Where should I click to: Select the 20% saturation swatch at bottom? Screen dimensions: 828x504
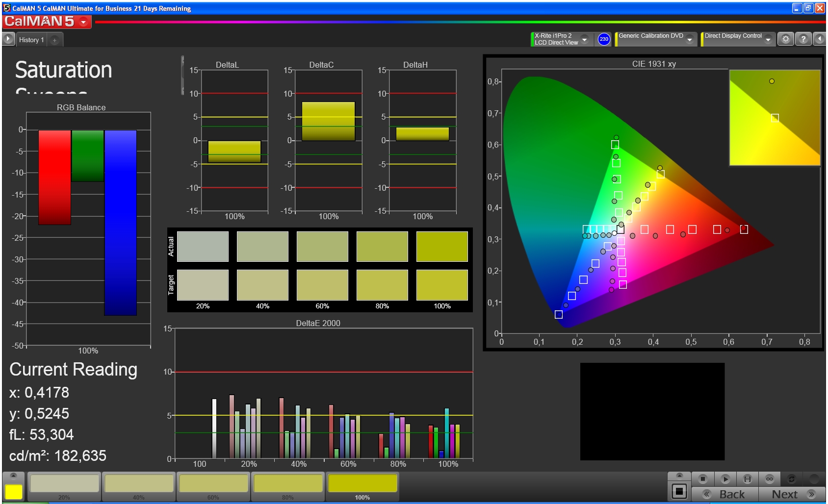coord(64,484)
